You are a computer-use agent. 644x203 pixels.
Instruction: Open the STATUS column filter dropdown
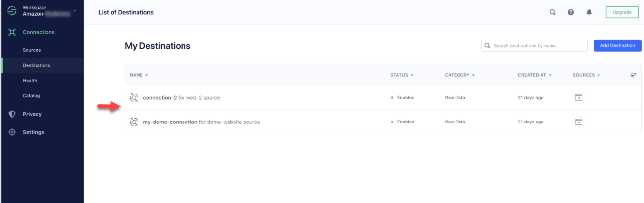(x=401, y=75)
